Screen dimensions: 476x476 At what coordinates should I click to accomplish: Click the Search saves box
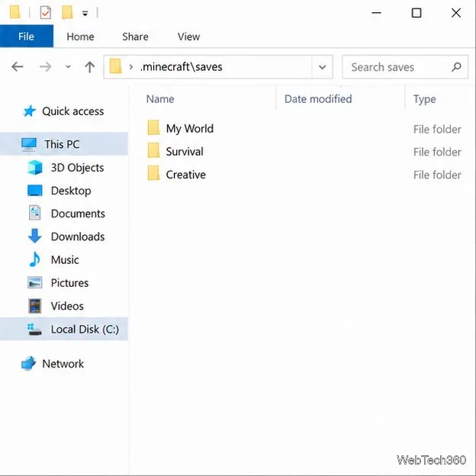[405, 67]
